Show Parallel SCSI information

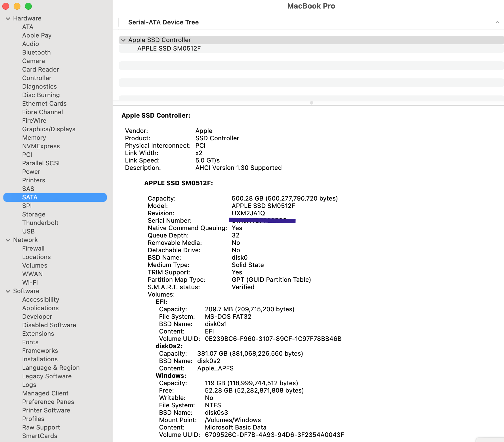(x=41, y=163)
